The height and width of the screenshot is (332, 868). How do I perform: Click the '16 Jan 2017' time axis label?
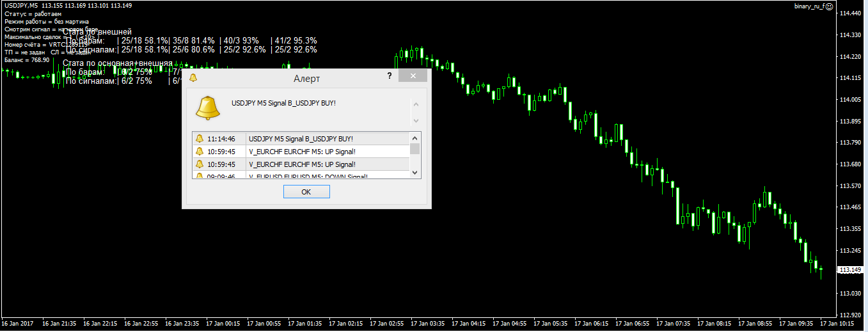[x=19, y=323]
